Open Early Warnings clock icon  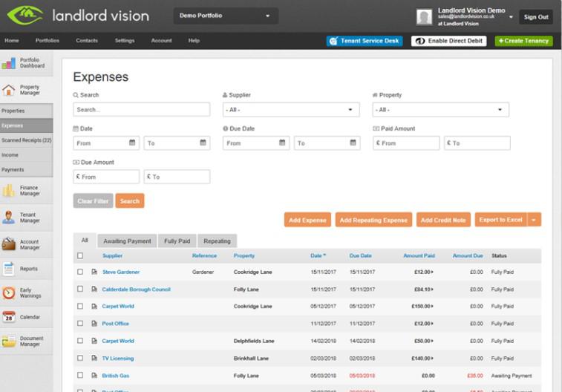tap(9, 293)
